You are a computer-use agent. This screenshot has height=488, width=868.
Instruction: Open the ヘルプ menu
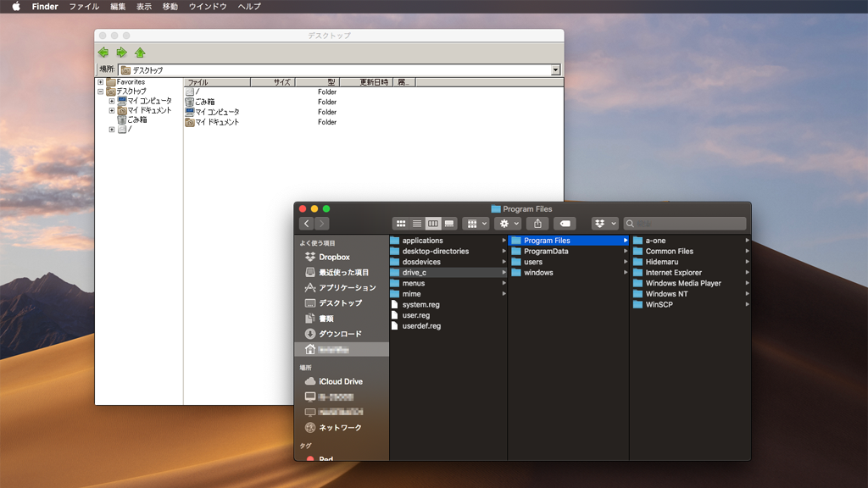(249, 7)
